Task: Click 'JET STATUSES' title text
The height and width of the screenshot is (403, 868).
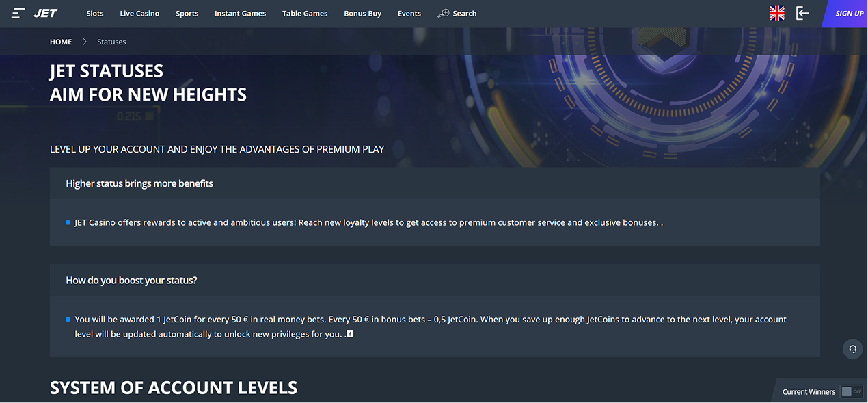Action: [107, 71]
